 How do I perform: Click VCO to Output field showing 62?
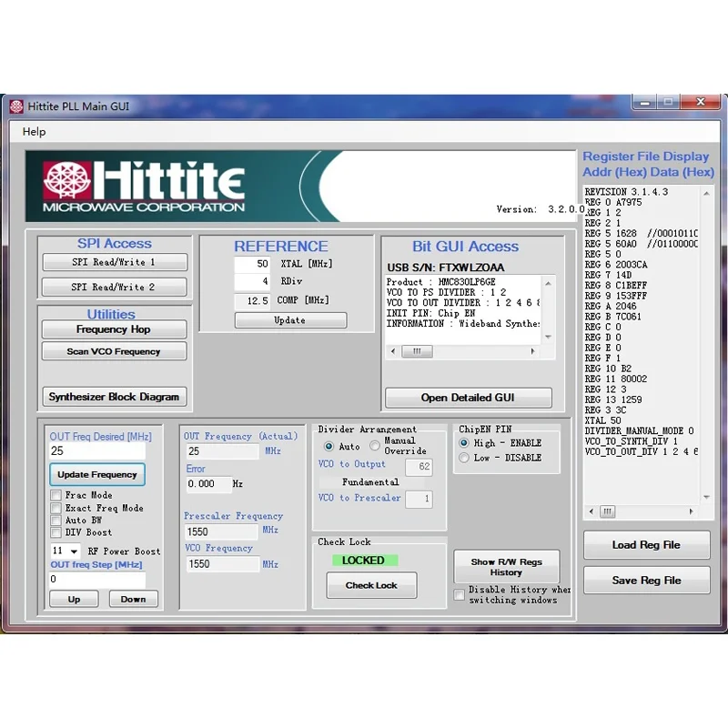coord(419,467)
